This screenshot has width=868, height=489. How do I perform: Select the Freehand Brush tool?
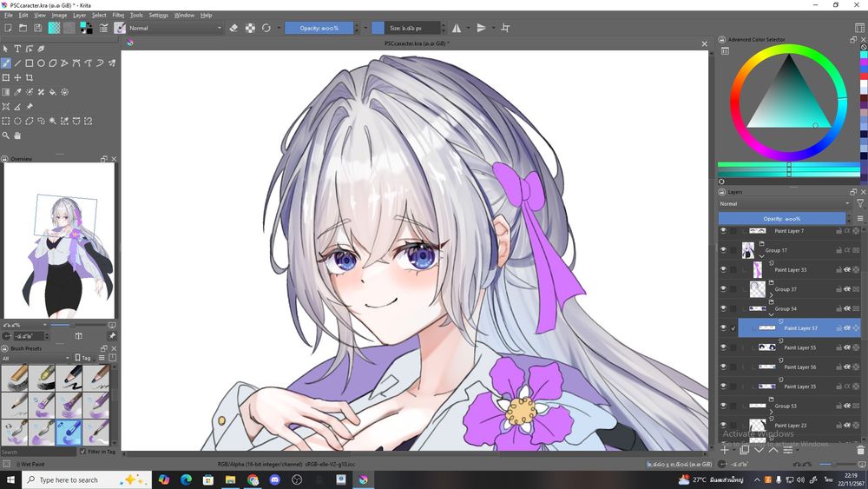[5, 63]
